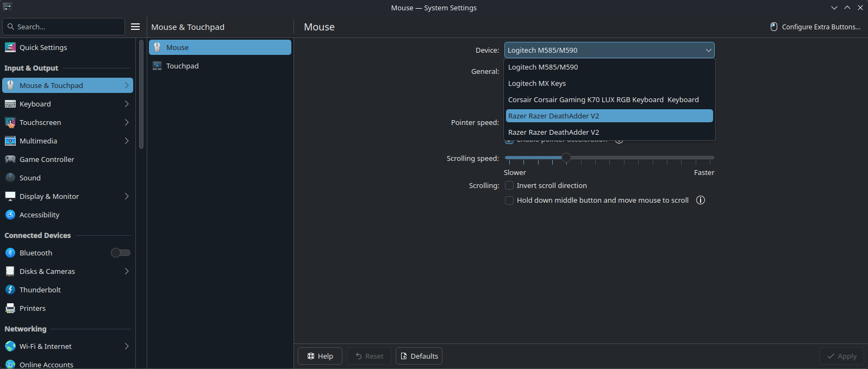Expand the Display & Monitor chevron
This screenshot has width=868, height=369.
(127, 196)
